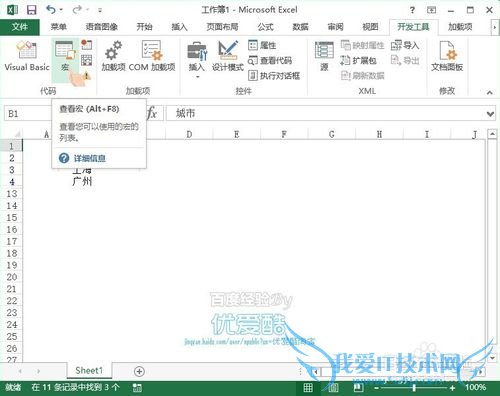Collapse the ribbon with the chevron

[489, 92]
